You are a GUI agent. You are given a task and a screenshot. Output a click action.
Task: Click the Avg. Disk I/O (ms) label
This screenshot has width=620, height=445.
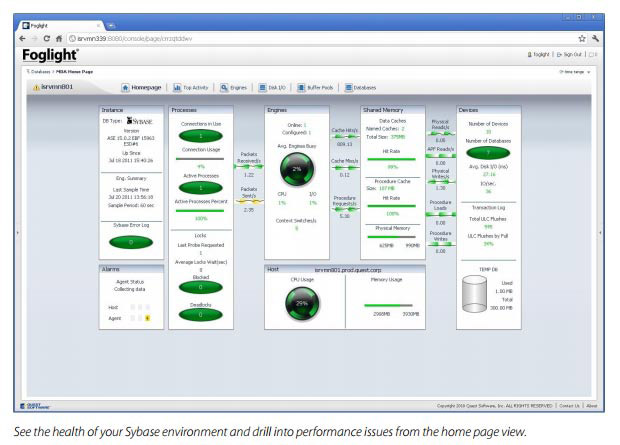pos(488,167)
